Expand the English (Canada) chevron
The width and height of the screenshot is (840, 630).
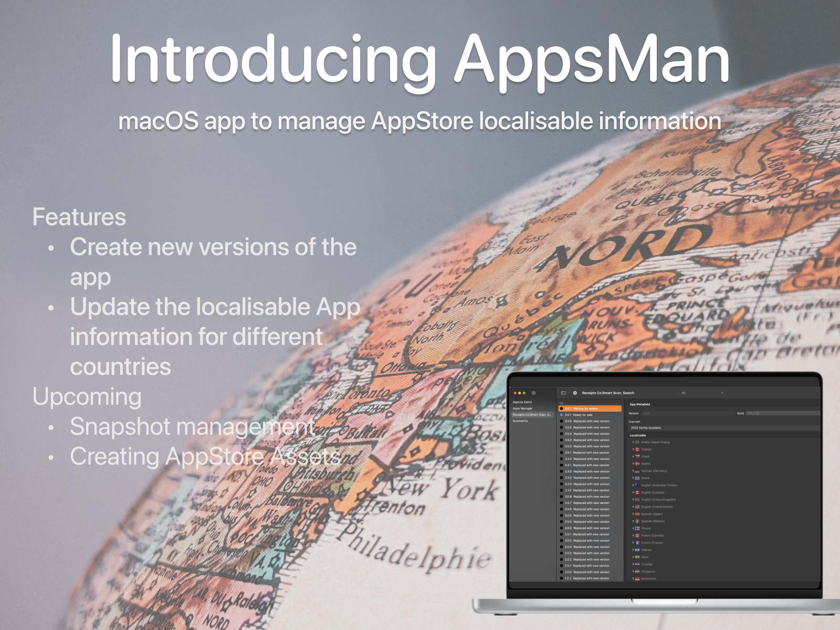[633, 492]
